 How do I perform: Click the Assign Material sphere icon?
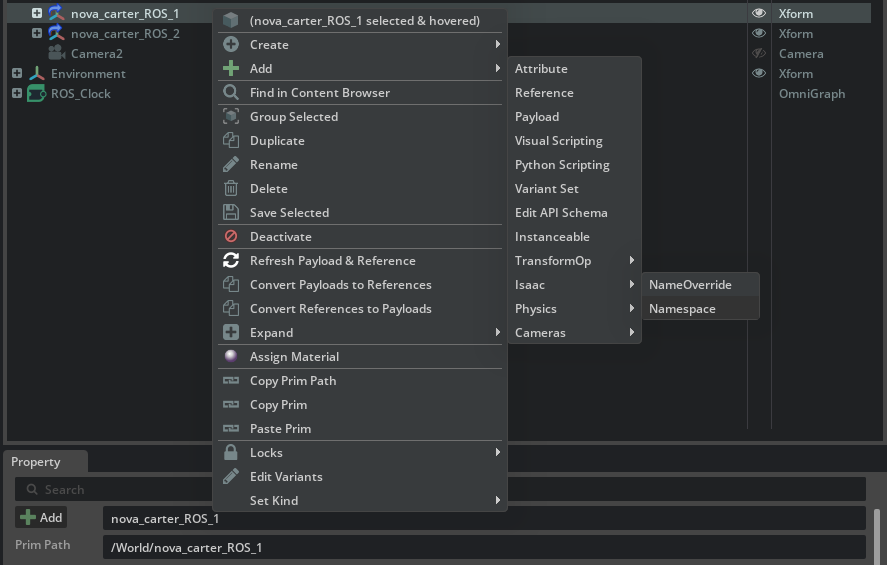click(x=231, y=357)
